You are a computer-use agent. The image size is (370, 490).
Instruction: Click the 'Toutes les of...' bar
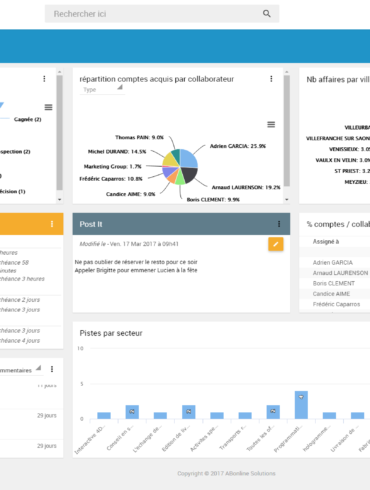pos(273,412)
